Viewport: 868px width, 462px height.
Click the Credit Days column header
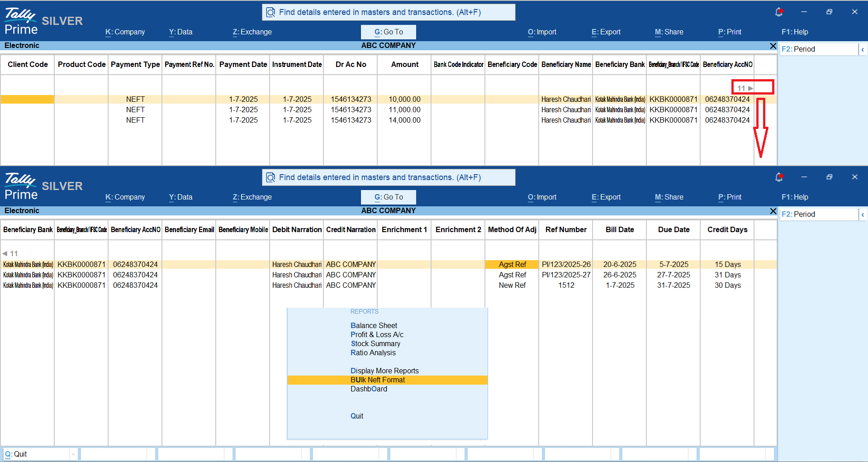tap(727, 230)
